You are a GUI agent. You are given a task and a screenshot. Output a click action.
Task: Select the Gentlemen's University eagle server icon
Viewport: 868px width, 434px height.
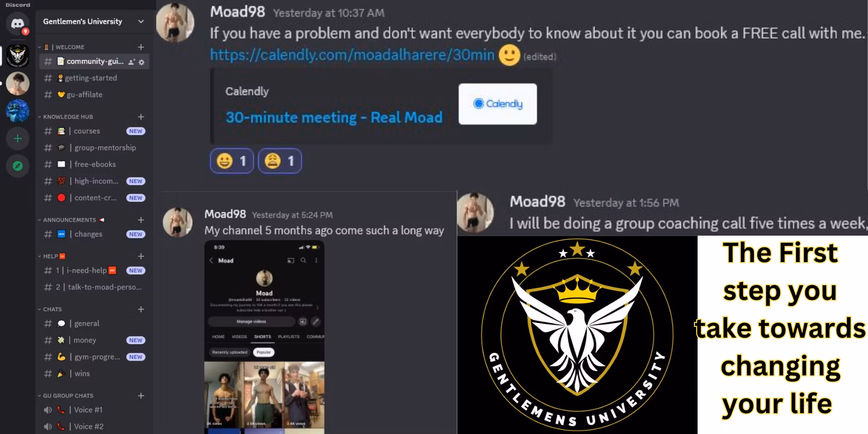[x=18, y=56]
